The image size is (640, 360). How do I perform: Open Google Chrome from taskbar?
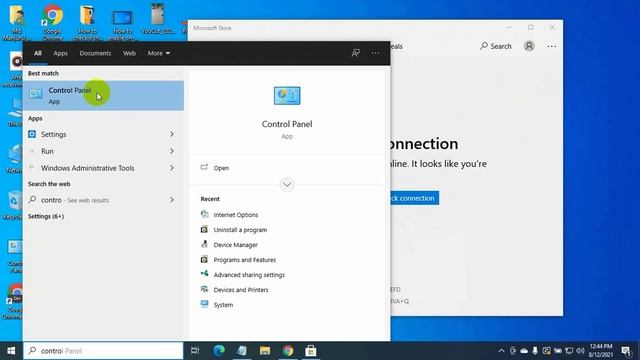(x=288, y=351)
